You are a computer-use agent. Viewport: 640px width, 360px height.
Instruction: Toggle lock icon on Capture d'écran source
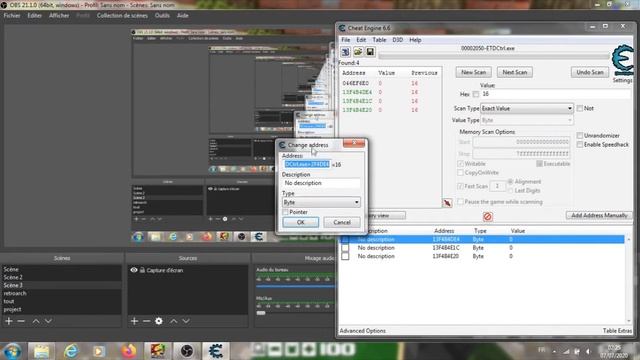pyautogui.click(x=142, y=270)
